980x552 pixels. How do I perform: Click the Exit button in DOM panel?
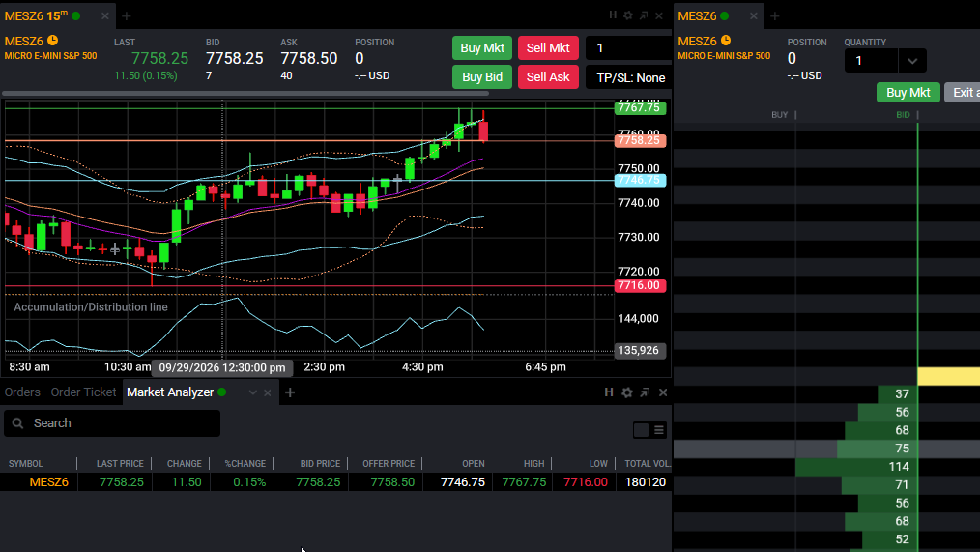point(962,93)
